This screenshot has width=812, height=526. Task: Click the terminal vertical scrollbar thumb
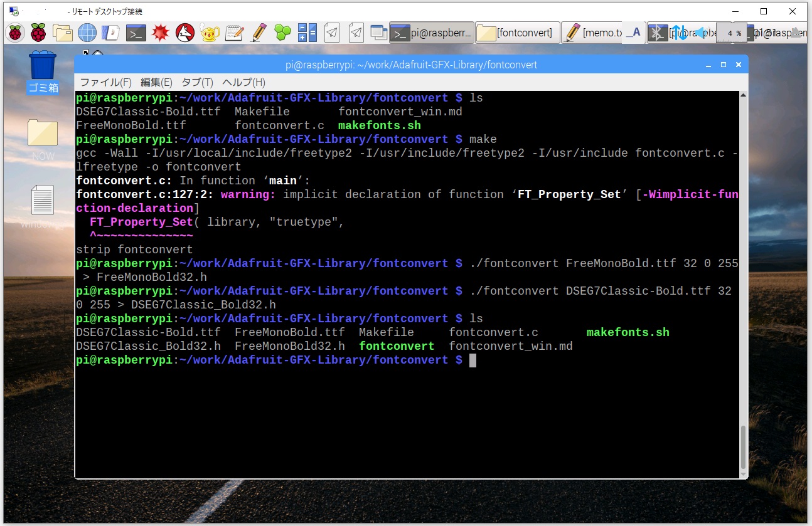click(x=743, y=447)
